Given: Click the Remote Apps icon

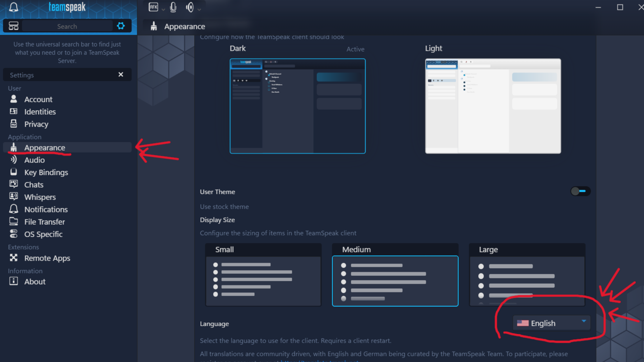Looking at the screenshot, I should pyautogui.click(x=14, y=258).
